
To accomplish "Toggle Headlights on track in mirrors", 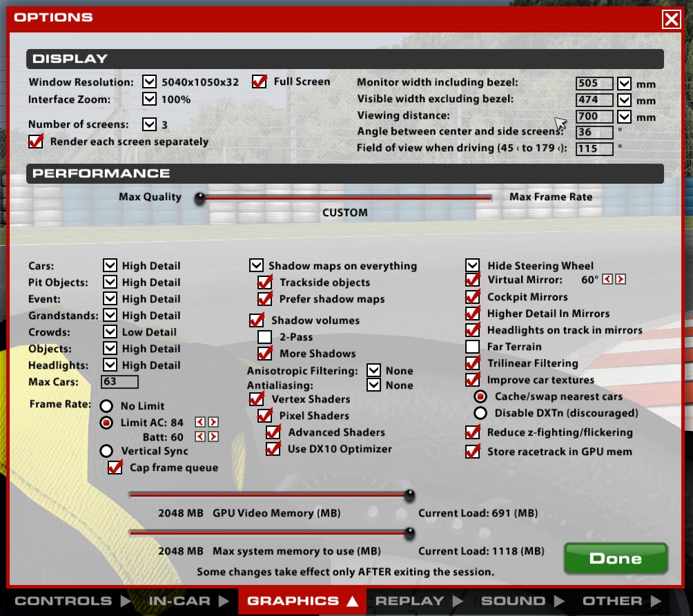I will (472, 329).
